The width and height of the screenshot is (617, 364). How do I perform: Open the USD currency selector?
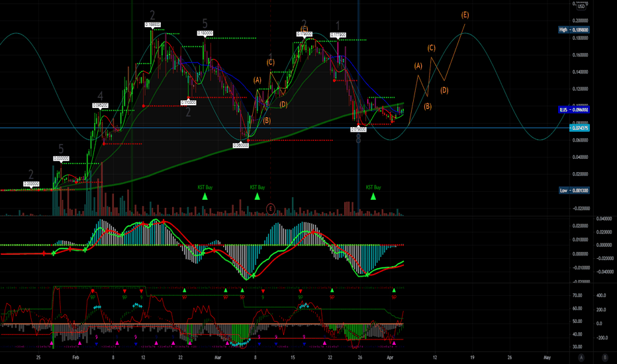click(581, 7)
